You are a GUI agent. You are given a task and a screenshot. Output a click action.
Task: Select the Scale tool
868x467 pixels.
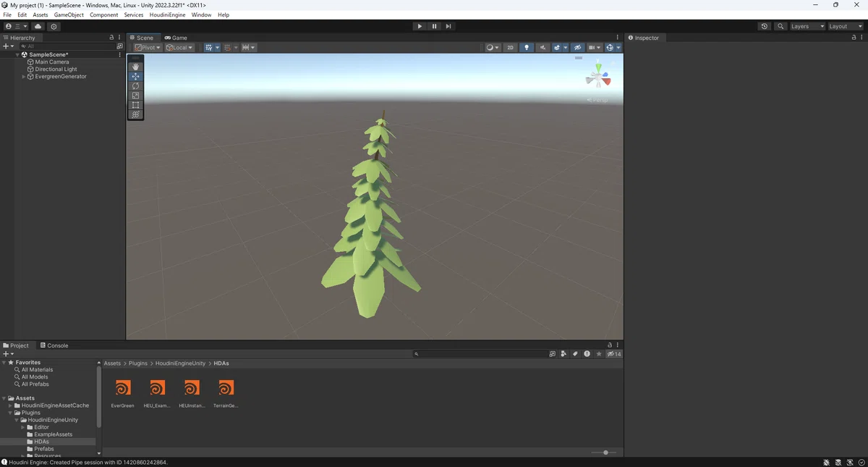point(135,95)
